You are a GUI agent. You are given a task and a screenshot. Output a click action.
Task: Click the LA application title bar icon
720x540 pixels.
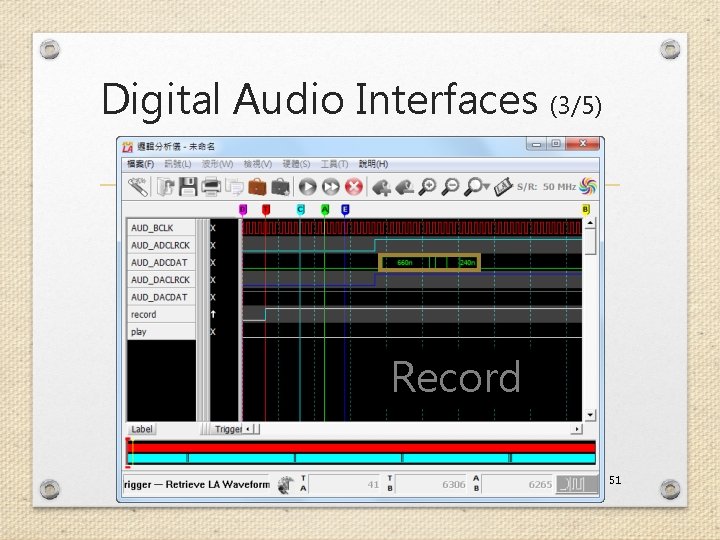[128, 147]
